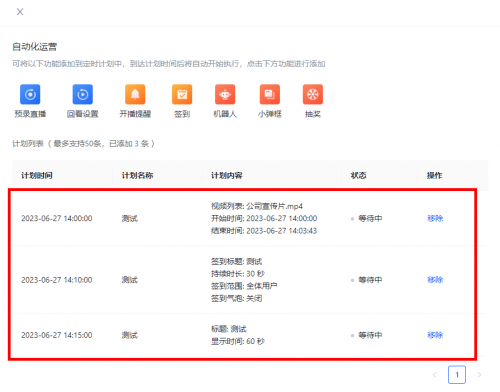The height and width of the screenshot is (392, 500).
Task: Click the 计划列表 count label
Action: [x=83, y=144]
